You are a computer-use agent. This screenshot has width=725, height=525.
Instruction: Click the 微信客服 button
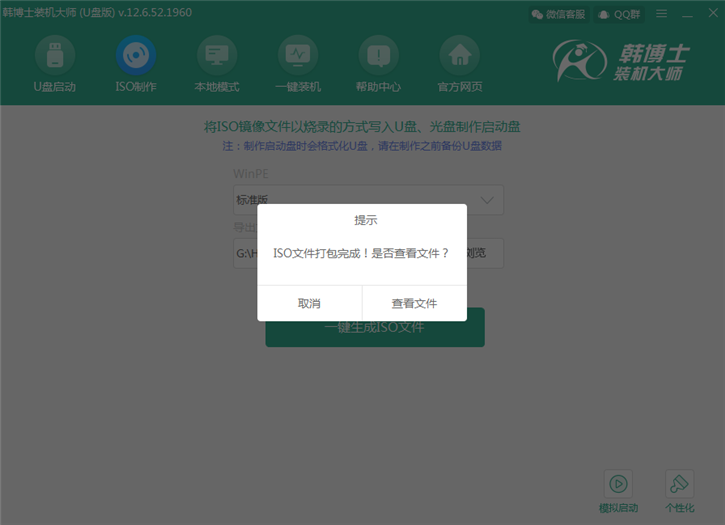[x=559, y=15]
